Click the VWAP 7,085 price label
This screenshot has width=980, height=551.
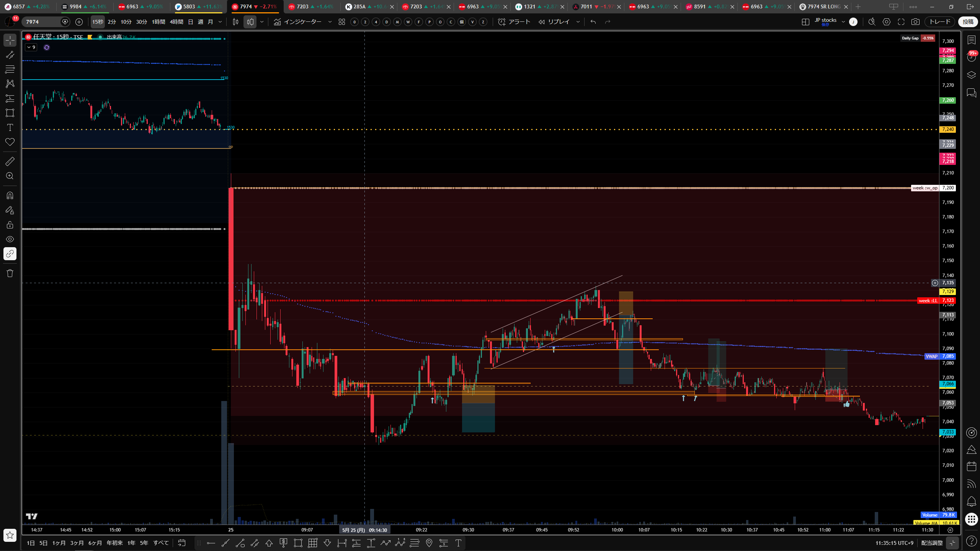[940, 356]
